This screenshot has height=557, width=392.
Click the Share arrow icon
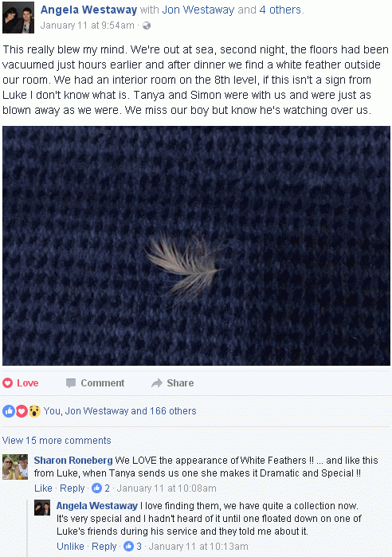point(157,383)
